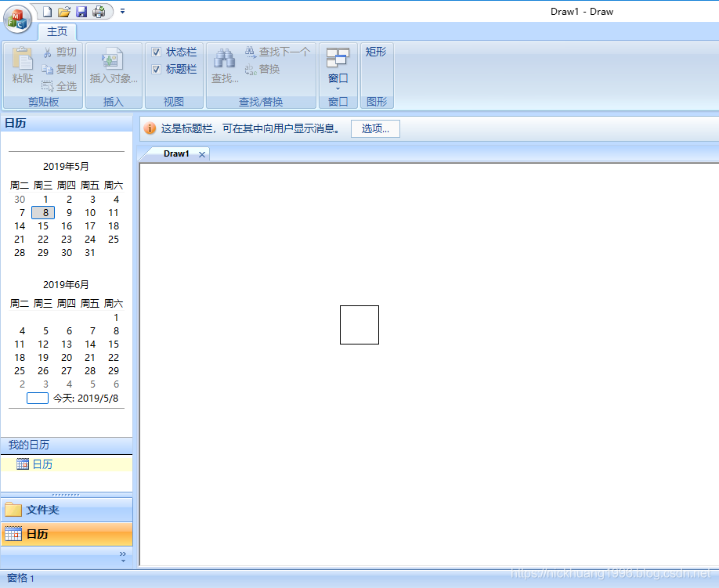Select June 29 in the calendar
The width and height of the screenshot is (719, 588).
114,371
